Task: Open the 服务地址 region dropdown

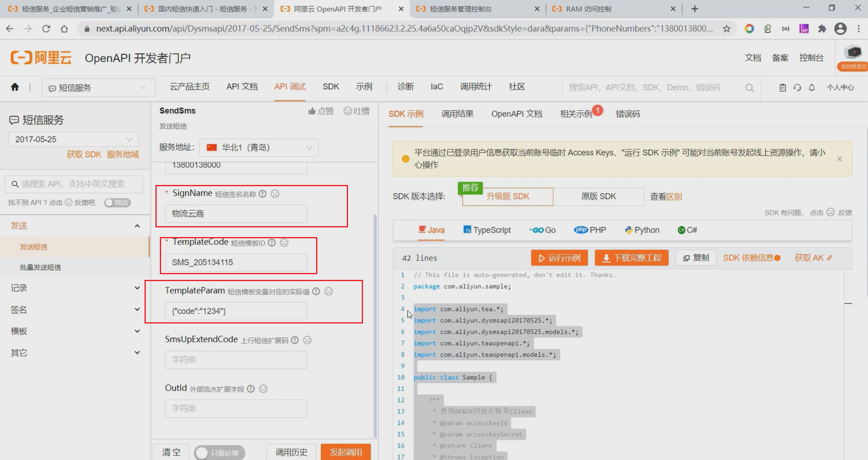Action: click(259, 147)
